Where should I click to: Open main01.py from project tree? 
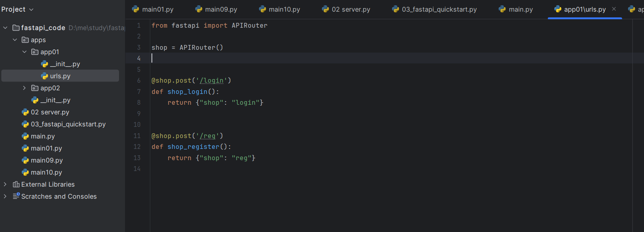[46, 148]
